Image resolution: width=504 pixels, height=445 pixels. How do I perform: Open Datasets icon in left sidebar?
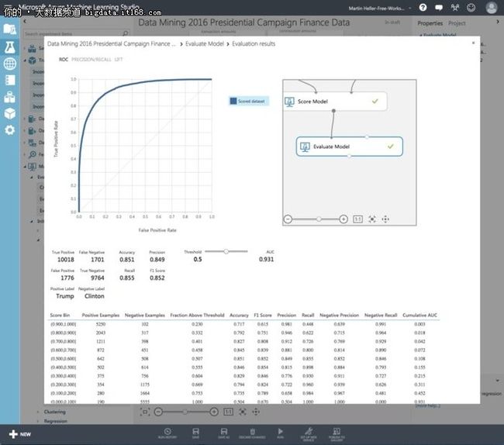point(9,97)
